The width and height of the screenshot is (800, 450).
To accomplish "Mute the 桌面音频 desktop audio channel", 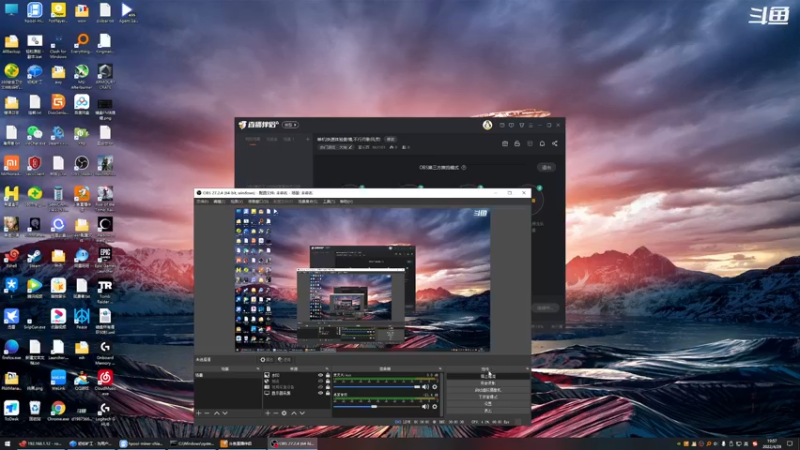I will click(x=426, y=407).
